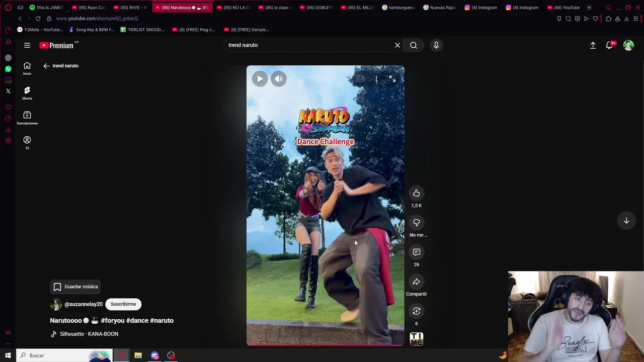Open ChatGPT in Opera sidebar
Viewport: 644px width, 362px height.
(x=8, y=58)
